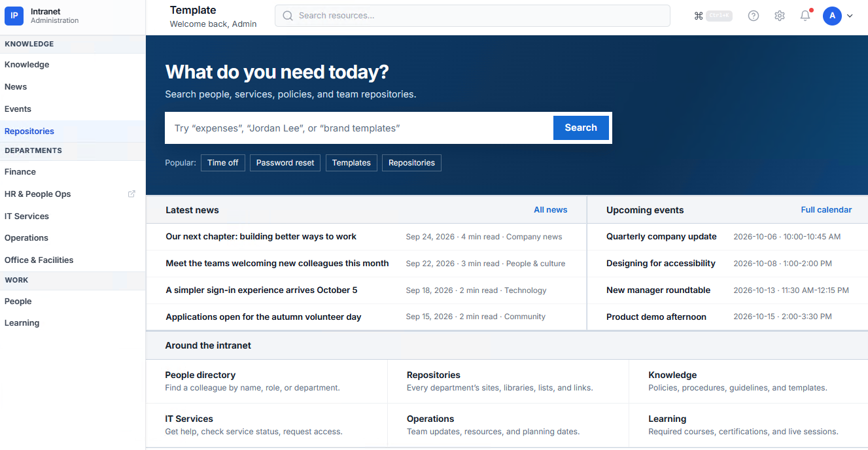Click the Intranet IP logo

point(14,16)
